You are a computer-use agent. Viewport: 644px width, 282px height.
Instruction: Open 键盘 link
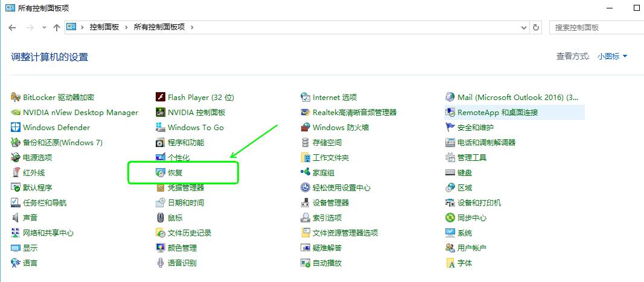465,172
